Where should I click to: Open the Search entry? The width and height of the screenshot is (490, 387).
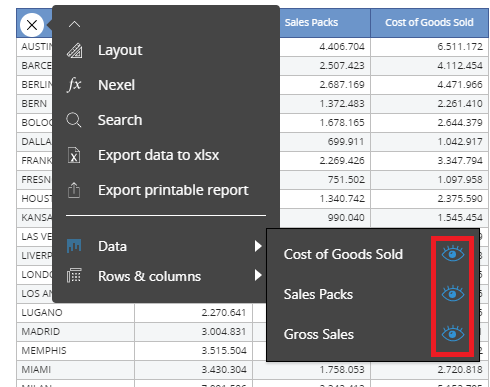click(x=120, y=120)
